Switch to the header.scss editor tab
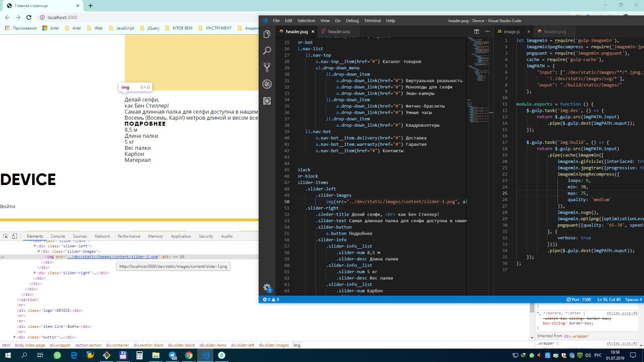The image size is (644, 362). pyautogui.click(x=339, y=32)
